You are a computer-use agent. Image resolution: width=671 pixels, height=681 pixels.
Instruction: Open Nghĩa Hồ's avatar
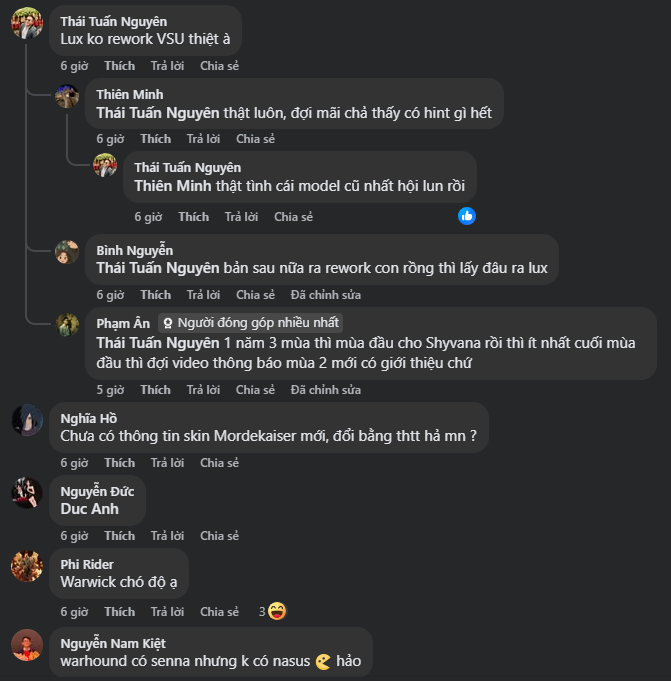(26, 420)
